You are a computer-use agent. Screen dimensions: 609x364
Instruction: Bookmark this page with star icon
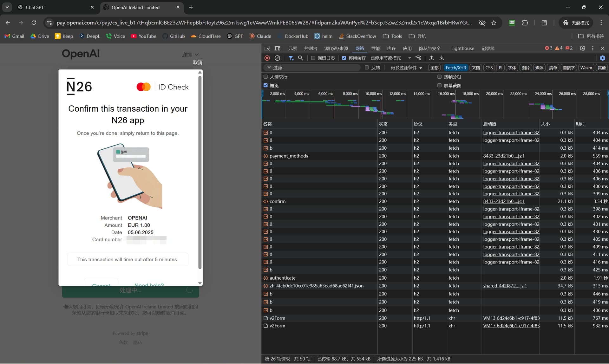pyautogui.click(x=494, y=23)
